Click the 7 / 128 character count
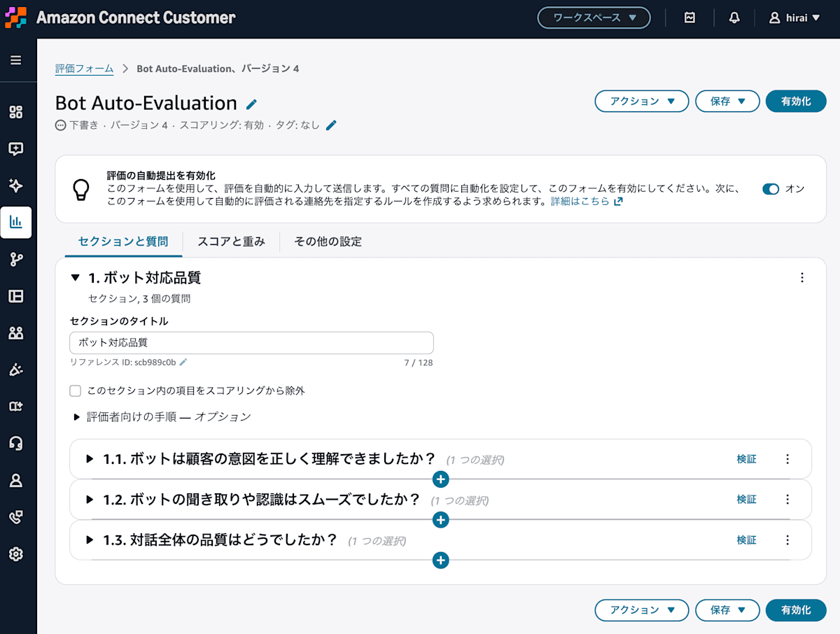The width and height of the screenshot is (840, 634). click(419, 363)
